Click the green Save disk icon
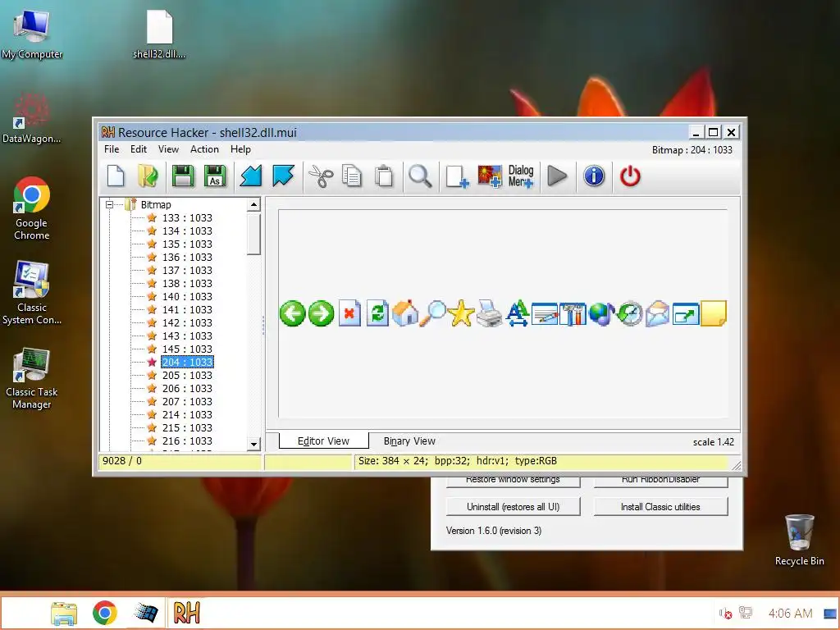Viewport: 840px width, 630px height. click(183, 176)
